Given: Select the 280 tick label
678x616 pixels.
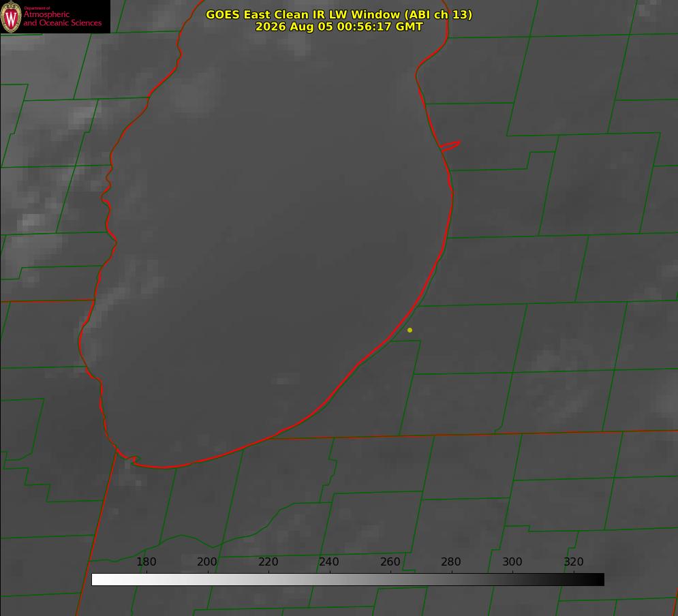Looking at the screenshot, I should [451, 561].
